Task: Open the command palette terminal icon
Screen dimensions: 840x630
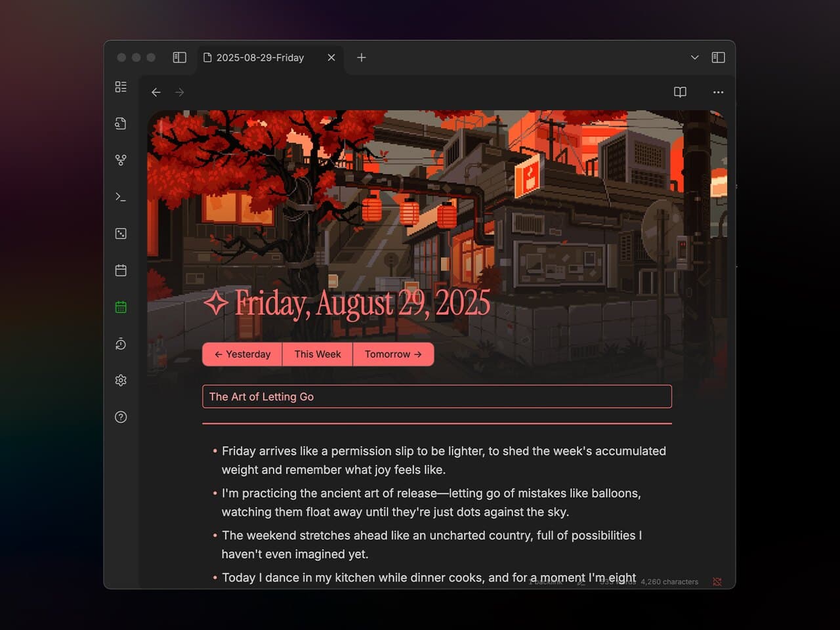Action: pyautogui.click(x=121, y=197)
